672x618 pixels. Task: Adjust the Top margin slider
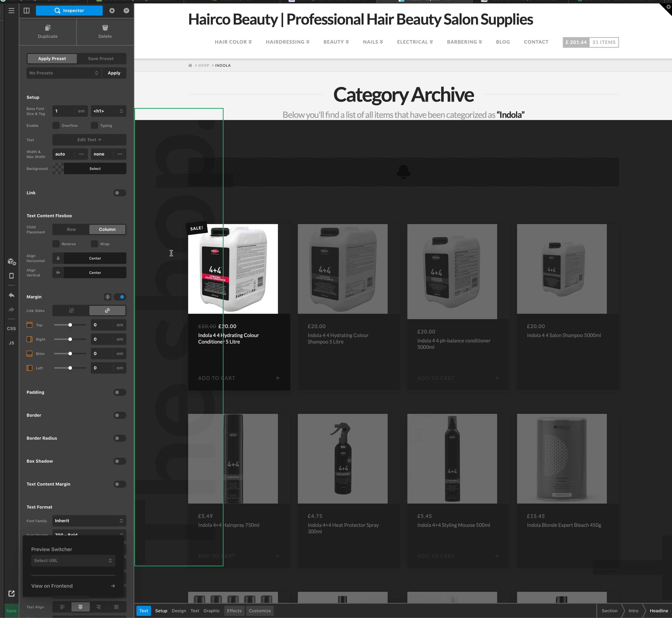tap(70, 325)
